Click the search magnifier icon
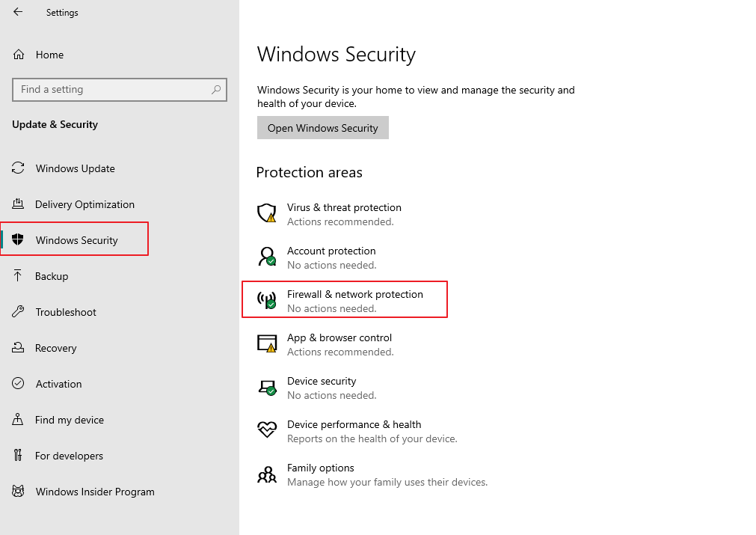Screen dimensions: 756x535 216,89
